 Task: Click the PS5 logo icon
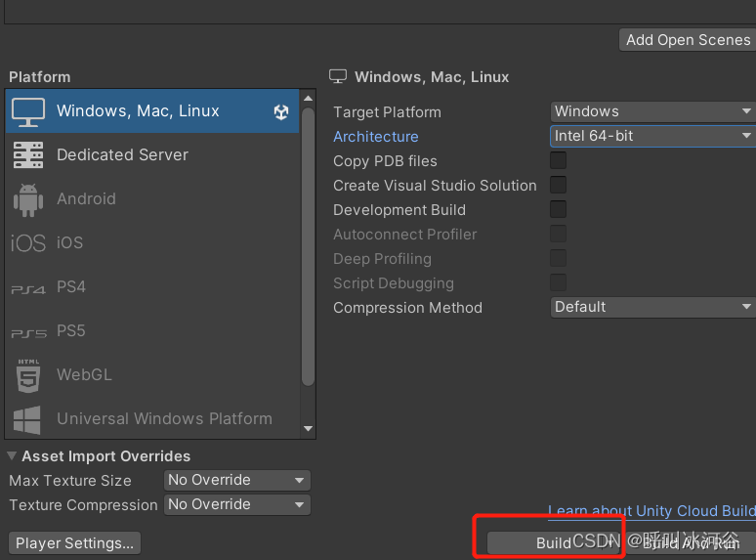28,333
